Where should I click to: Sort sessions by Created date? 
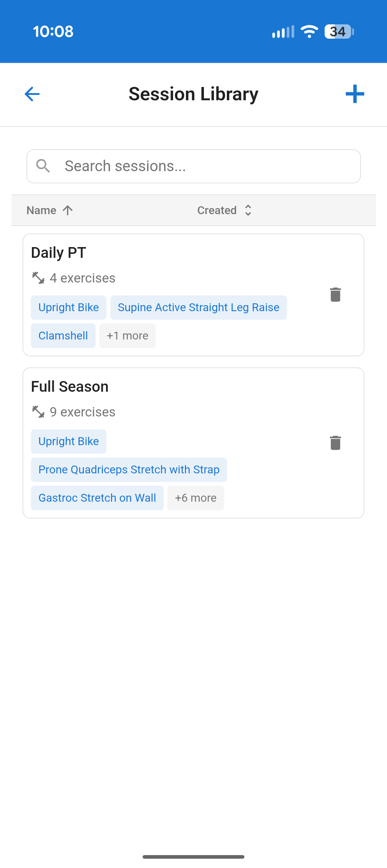224,210
